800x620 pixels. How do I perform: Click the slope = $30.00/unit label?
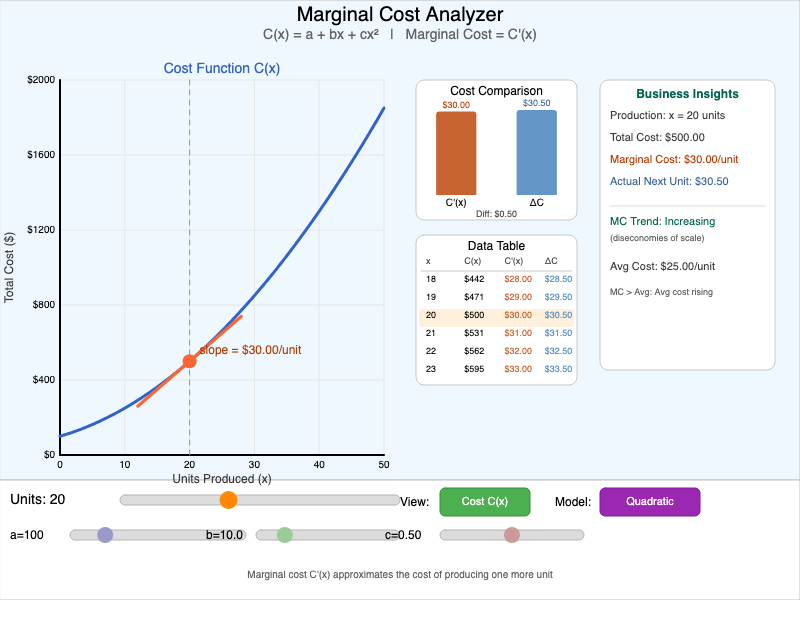click(x=254, y=351)
